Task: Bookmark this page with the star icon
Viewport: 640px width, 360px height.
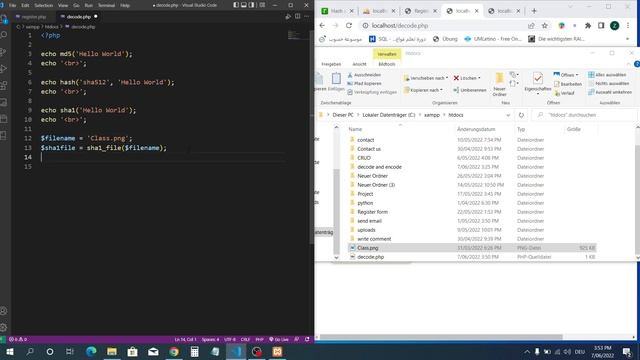Action: pos(544,25)
